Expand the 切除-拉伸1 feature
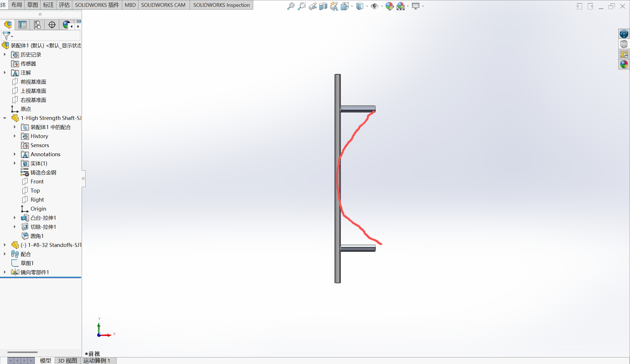Screen dimensions: 630x364 14,227
